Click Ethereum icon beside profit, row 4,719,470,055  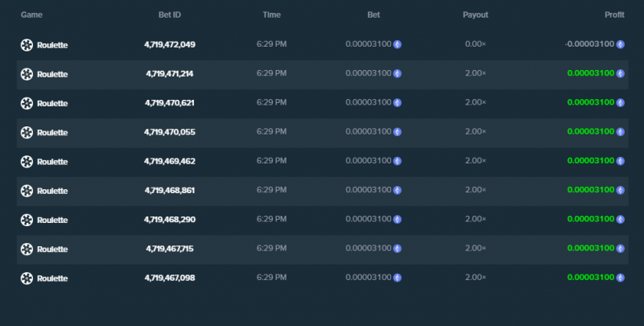620,132
